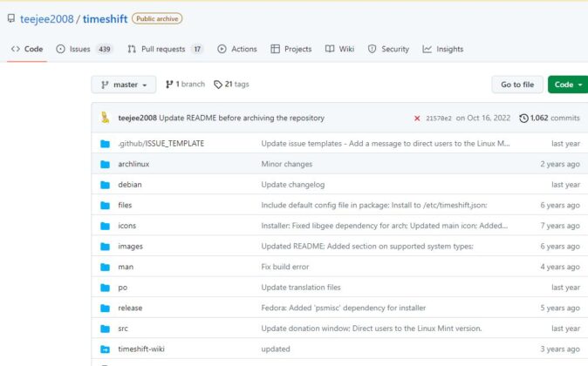Open the Include default config file commit message

click(374, 206)
